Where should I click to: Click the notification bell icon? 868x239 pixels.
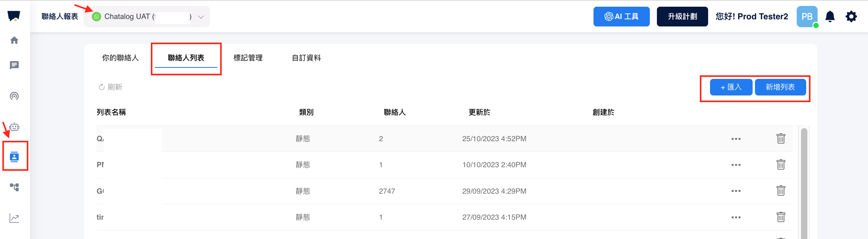tap(830, 17)
